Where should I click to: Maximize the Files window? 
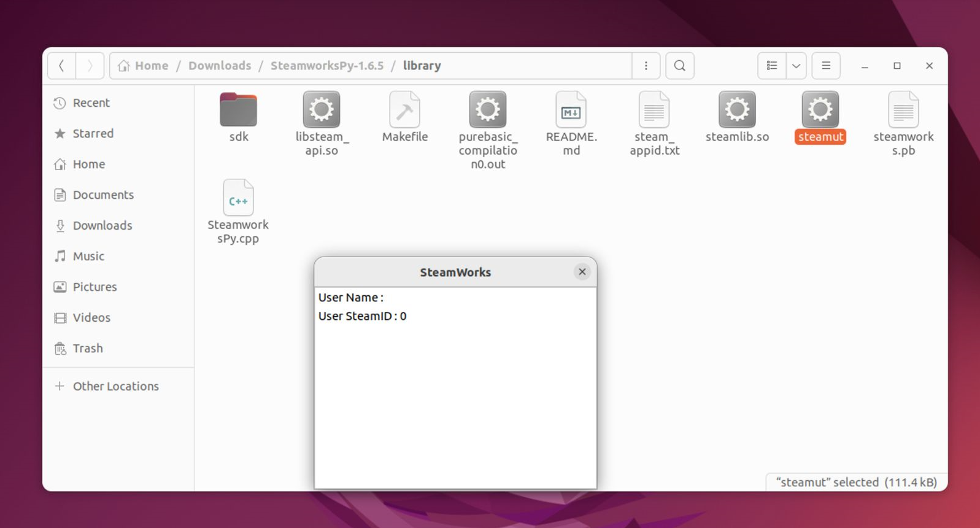[897, 66]
